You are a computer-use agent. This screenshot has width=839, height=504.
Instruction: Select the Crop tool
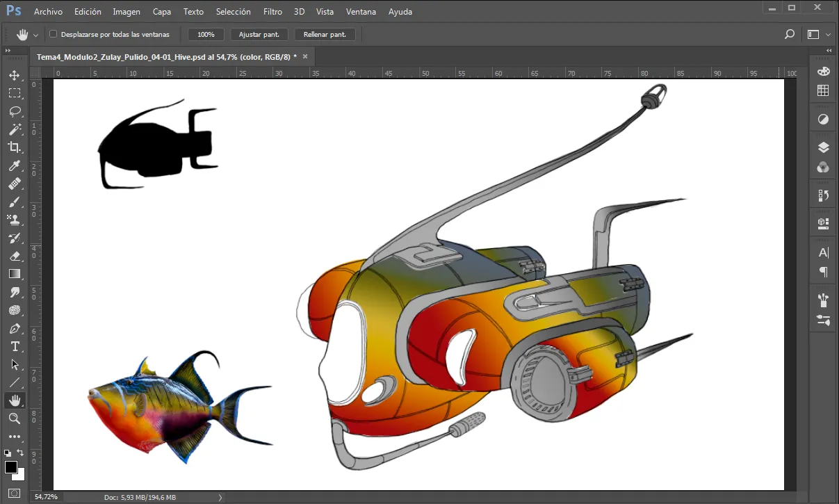pyautogui.click(x=15, y=147)
